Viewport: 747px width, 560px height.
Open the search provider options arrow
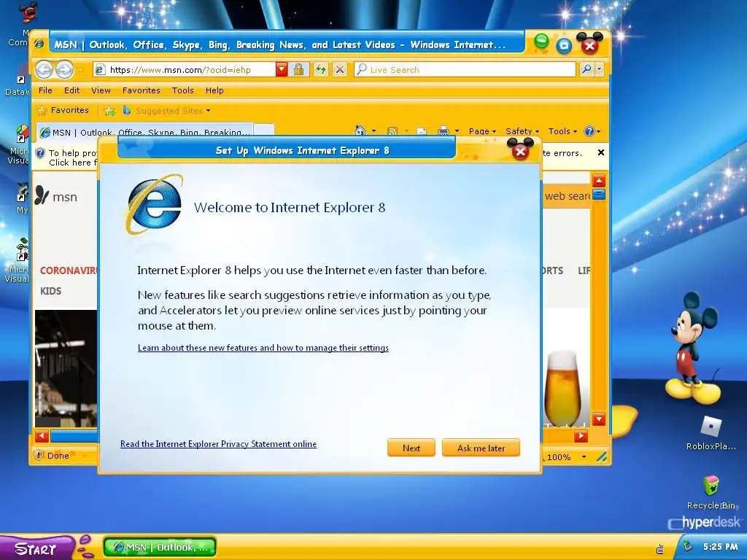[600, 69]
